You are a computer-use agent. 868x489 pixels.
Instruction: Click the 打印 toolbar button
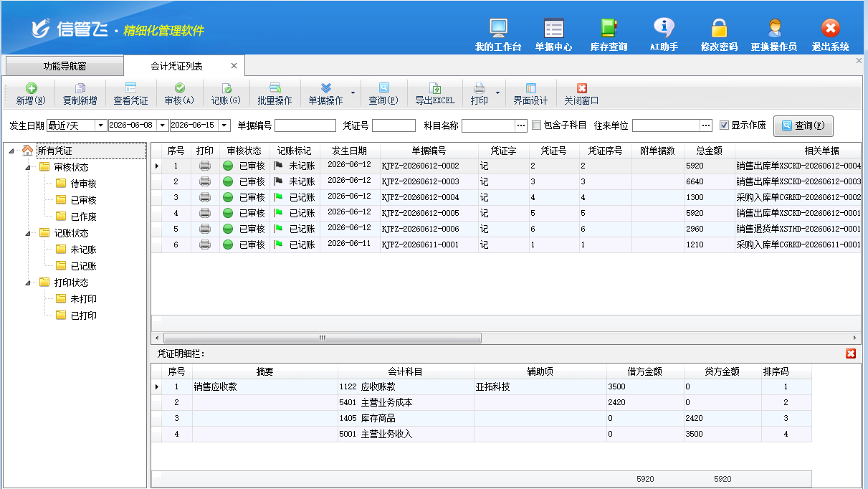point(480,94)
